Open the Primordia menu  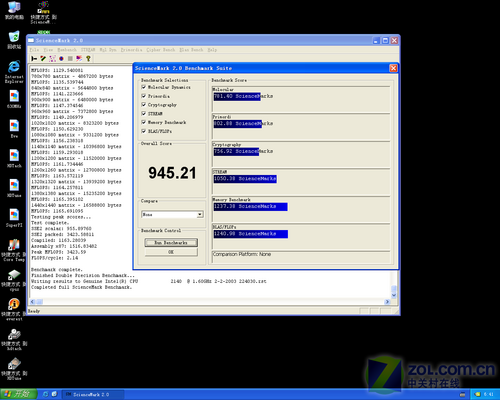click(x=131, y=50)
